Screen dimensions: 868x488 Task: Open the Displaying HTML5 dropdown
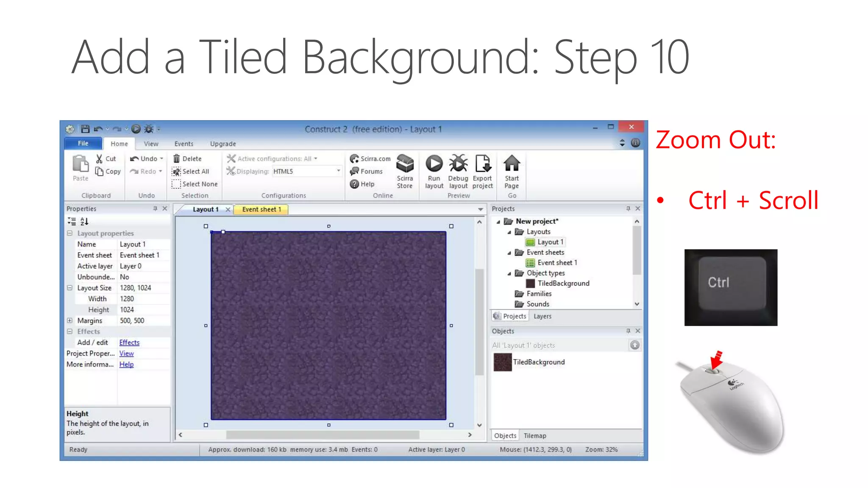(x=338, y=171)
